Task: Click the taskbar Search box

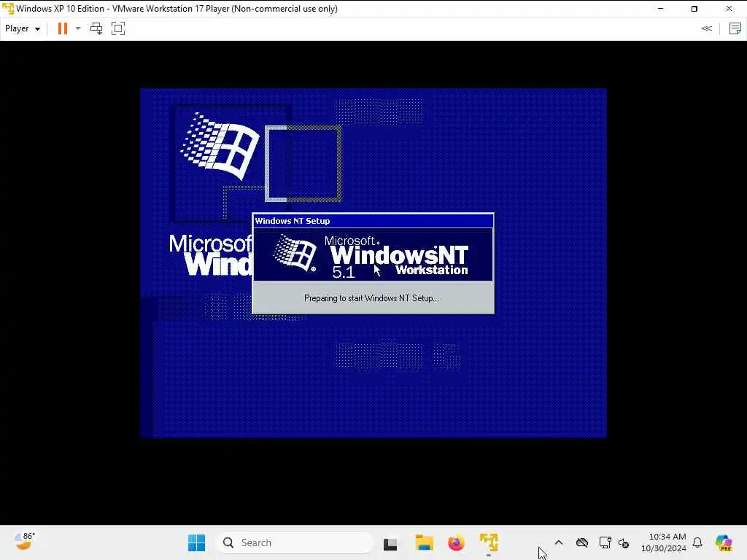Action: (295, 542)
